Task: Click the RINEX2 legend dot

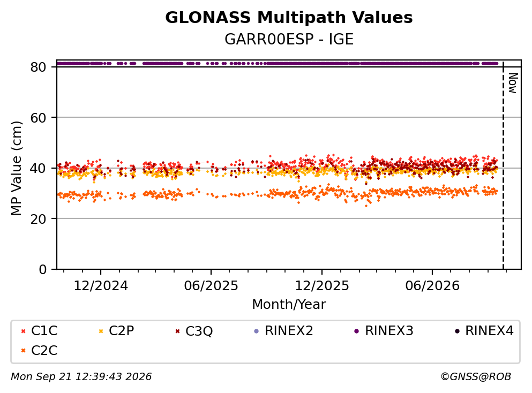Action: [257, 331]
